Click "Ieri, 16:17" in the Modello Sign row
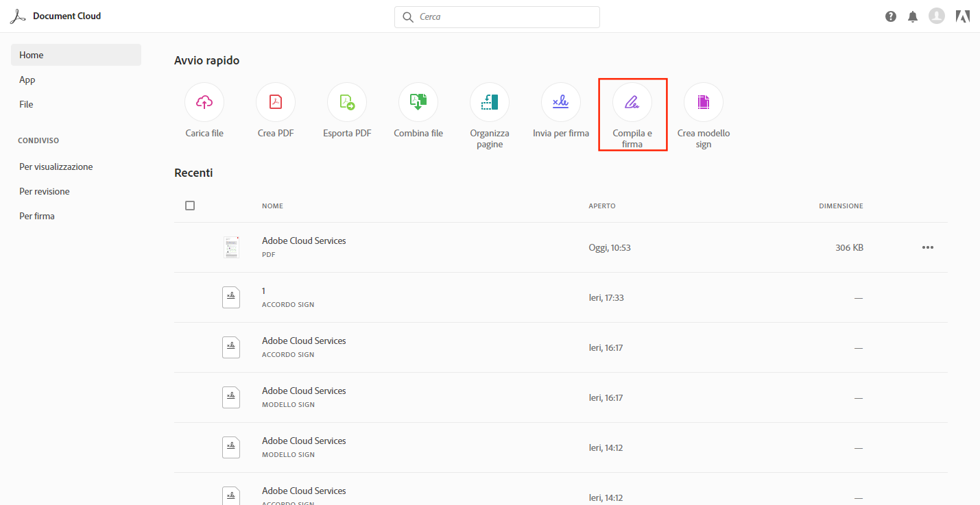 606,397
